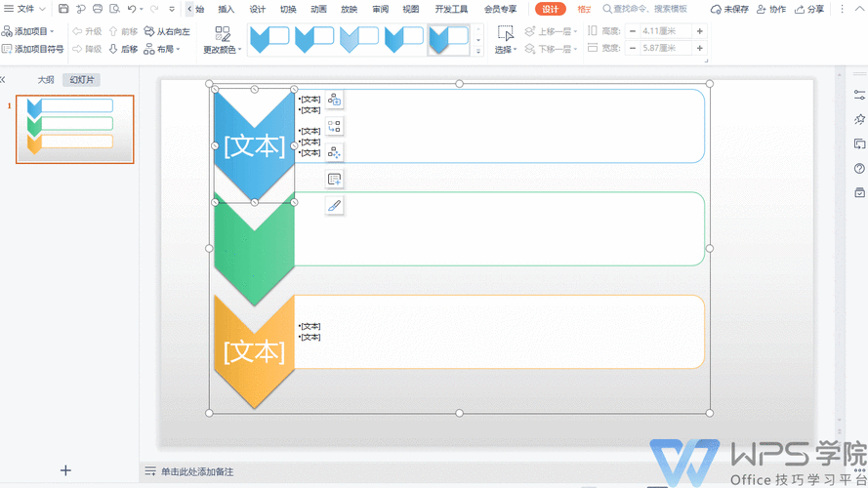868x488 pixels.
Task: Switch to the 放映 tab
Action: click(349, 10)
